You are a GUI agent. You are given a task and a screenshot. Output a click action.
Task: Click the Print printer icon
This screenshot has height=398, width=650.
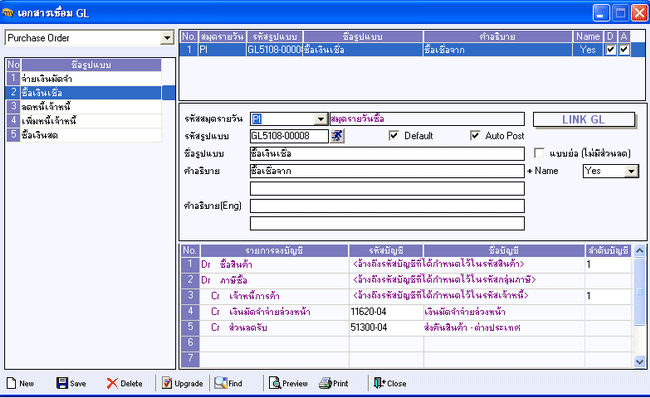coord(325,383)
